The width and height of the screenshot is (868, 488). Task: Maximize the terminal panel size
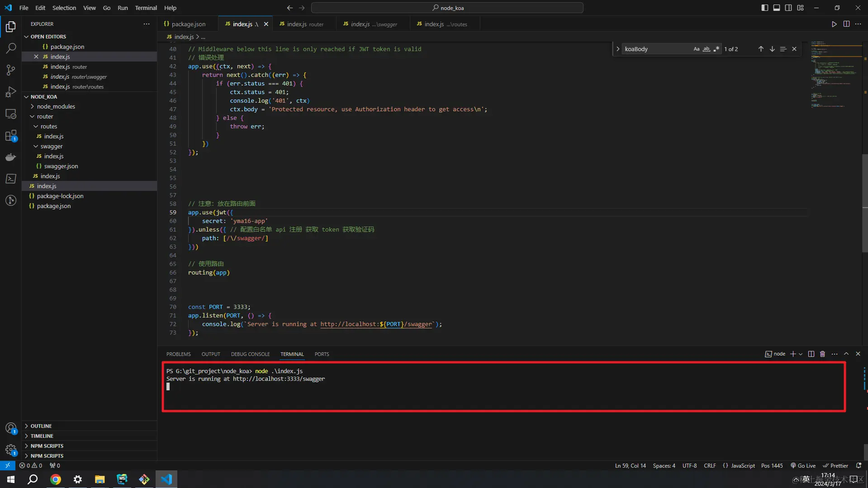coord(846,354)
